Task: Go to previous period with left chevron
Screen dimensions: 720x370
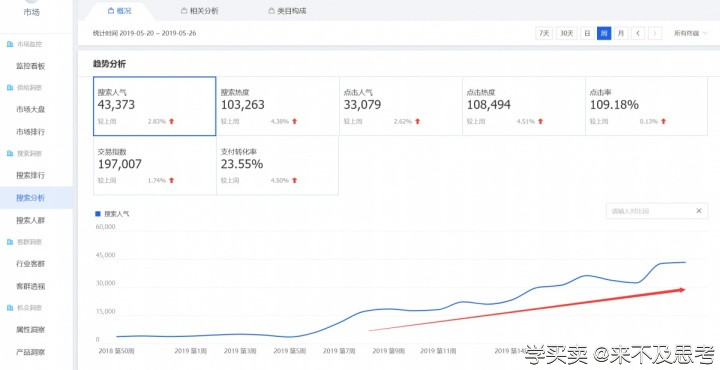Action: 638,33
